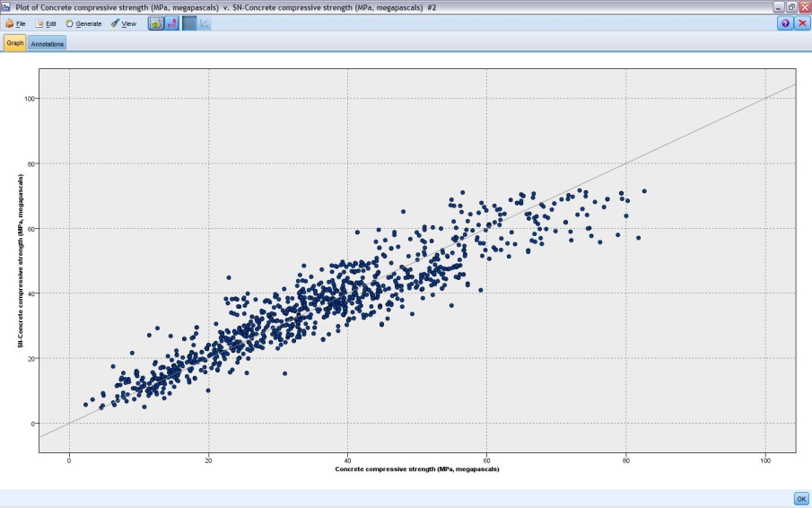Click the x-axis tick label 100
Viewport: 812px width, 508px height.
click(765, 460)
